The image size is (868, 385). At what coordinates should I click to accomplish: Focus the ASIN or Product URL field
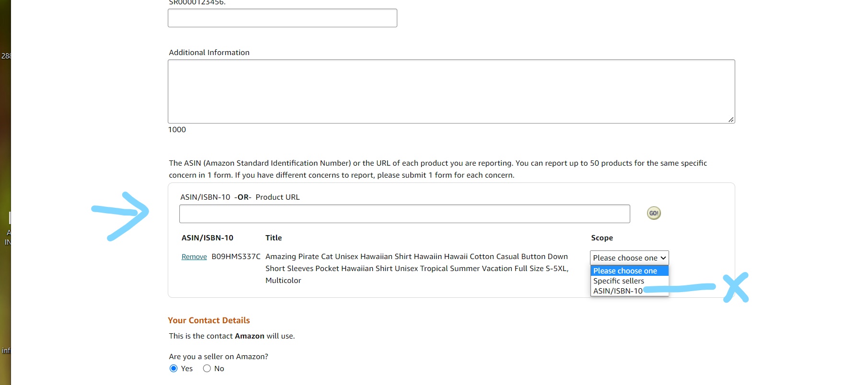[405, 214]
